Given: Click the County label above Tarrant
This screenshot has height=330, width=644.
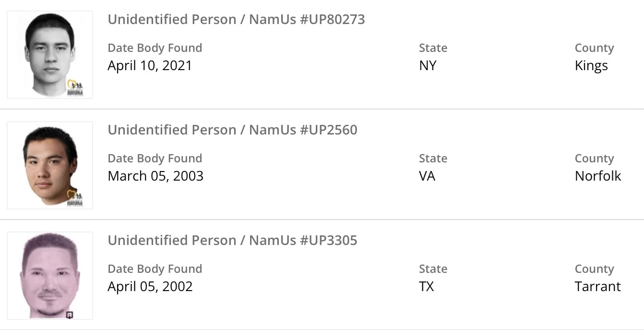Looking at the screenshot, I should click(x=594, y=269).
